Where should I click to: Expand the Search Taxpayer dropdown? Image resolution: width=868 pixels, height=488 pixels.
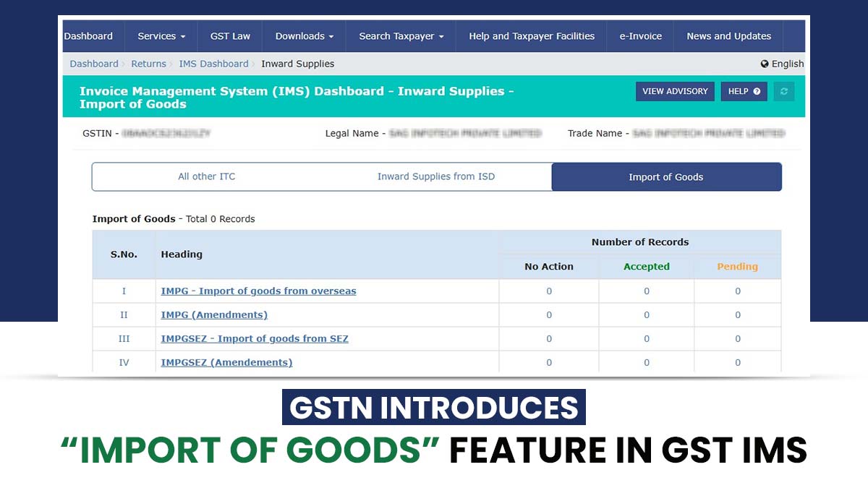click(x=401, y=36)
